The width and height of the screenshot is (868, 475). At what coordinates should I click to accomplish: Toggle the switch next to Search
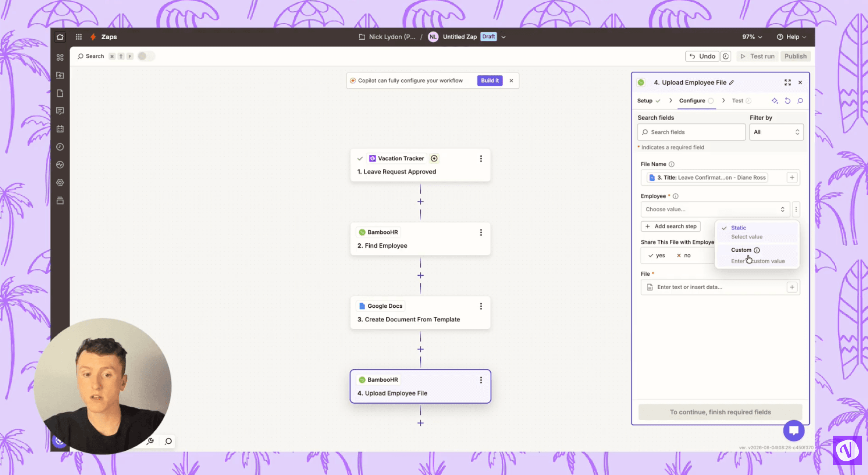pos(146,56)
